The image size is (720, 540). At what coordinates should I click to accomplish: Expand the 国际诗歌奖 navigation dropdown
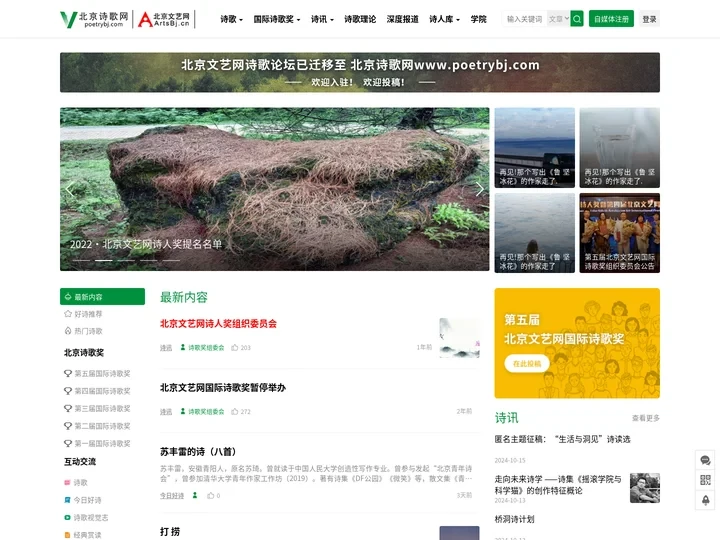tap(277, 19)
